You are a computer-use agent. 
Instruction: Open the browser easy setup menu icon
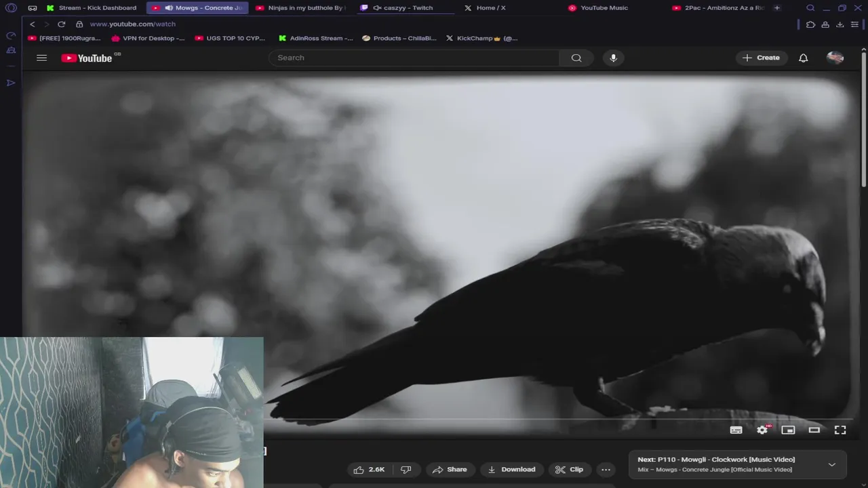pyautogui.click(x=854, y=24)
